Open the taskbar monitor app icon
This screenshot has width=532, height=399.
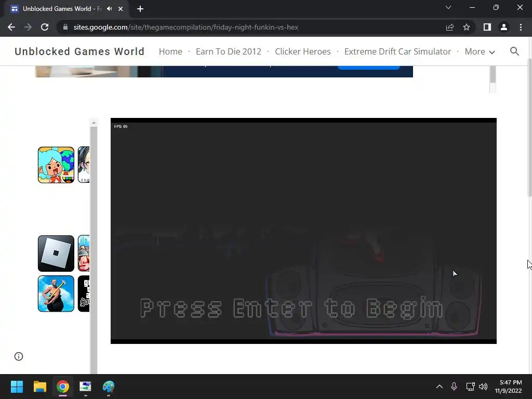point(86,387)
